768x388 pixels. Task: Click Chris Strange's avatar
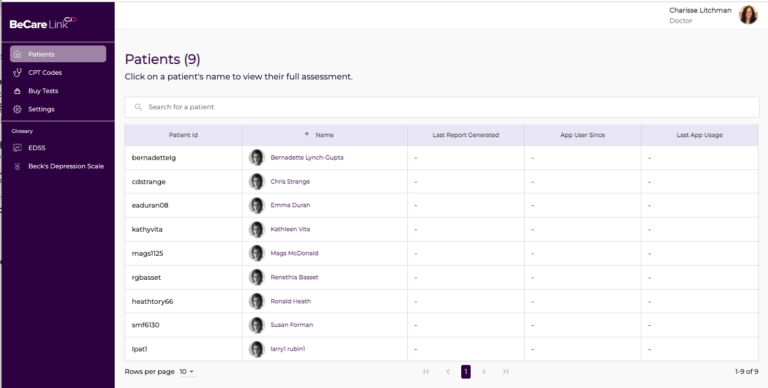point(257,181)
